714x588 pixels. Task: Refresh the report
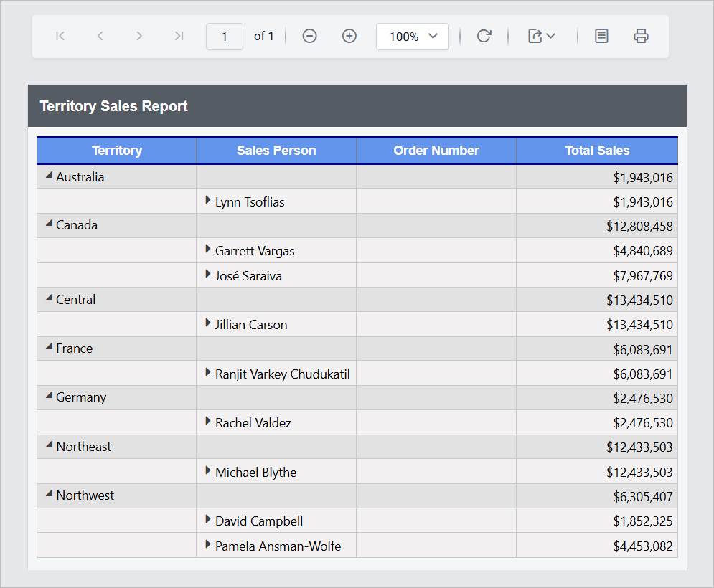[484, 37]
